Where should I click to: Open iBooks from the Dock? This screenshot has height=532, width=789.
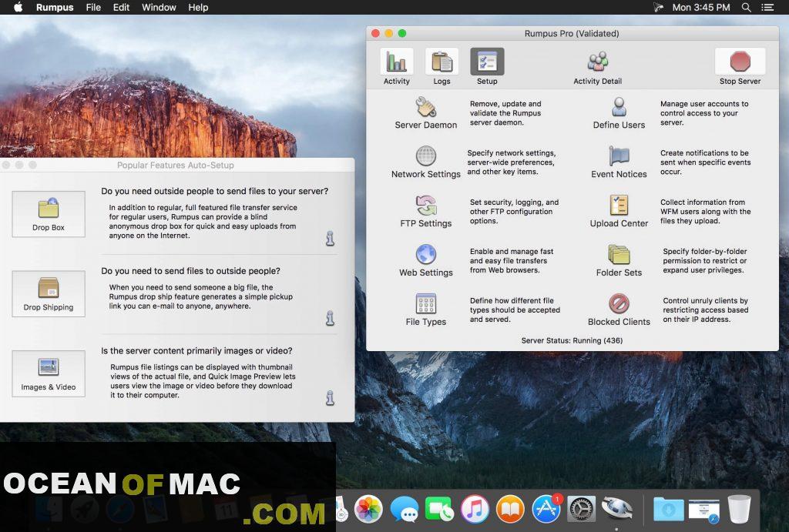[x=510, y=509]
